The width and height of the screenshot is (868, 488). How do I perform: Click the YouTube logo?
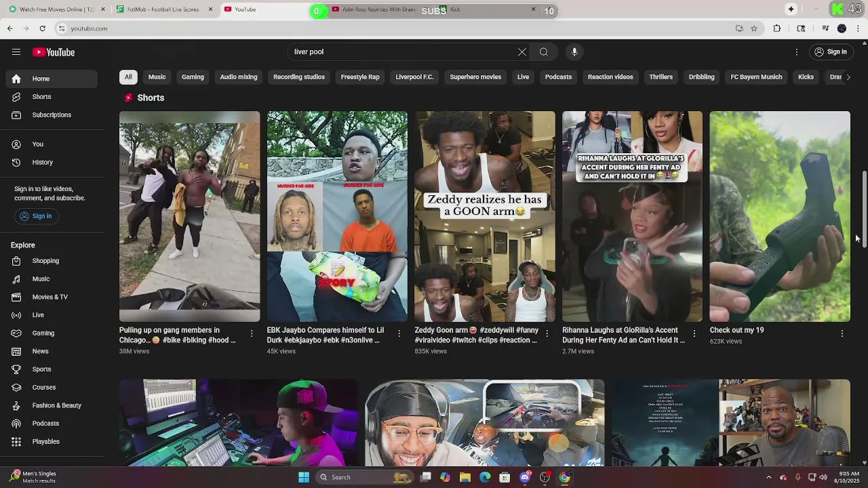54,52
